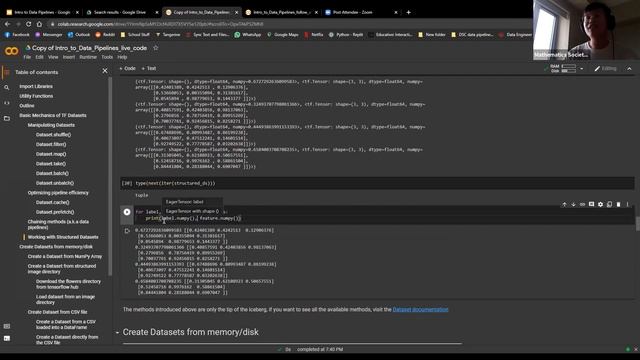This screenshot has height=360, width=640.
Task: Go to Manipulating Datasets entry
Action: coord(51,125)
